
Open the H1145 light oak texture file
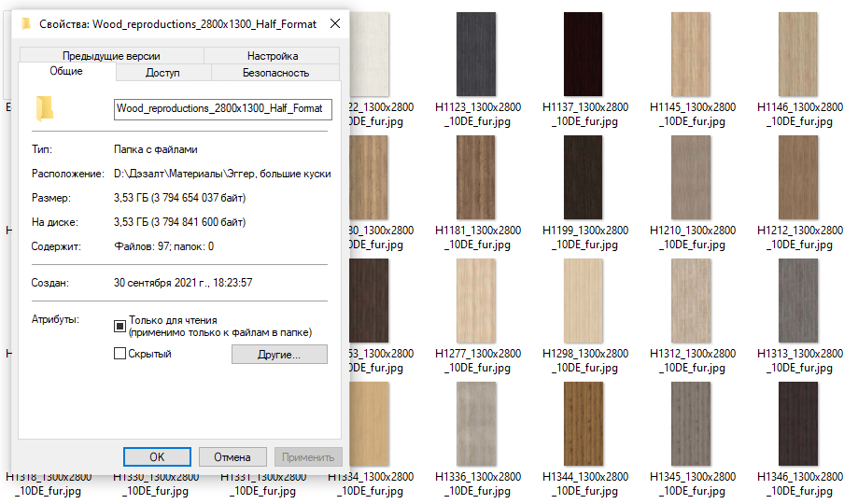(692, 53)
